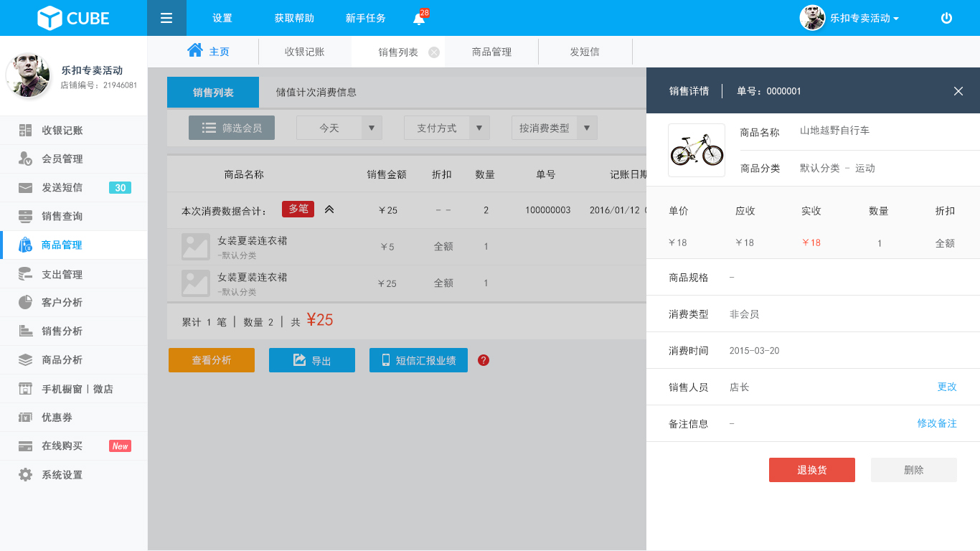Open the notification bell with badge

coord(419,19)
